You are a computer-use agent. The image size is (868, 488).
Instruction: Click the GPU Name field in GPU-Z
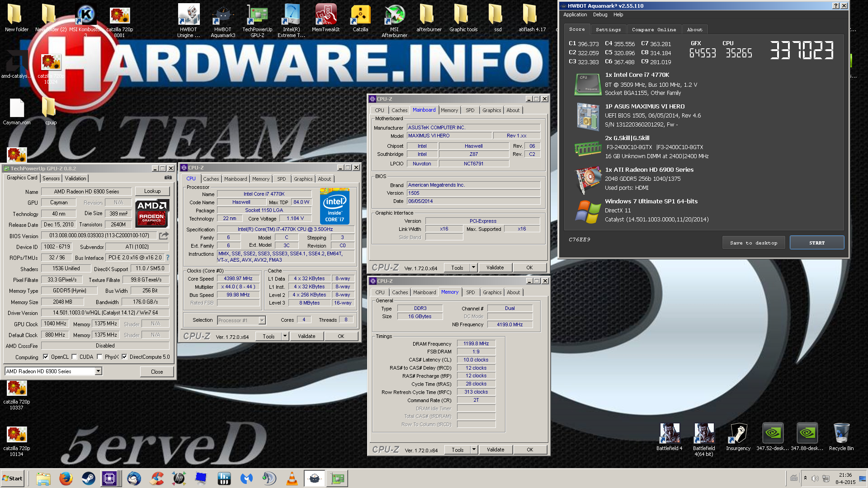coord(86,192)
